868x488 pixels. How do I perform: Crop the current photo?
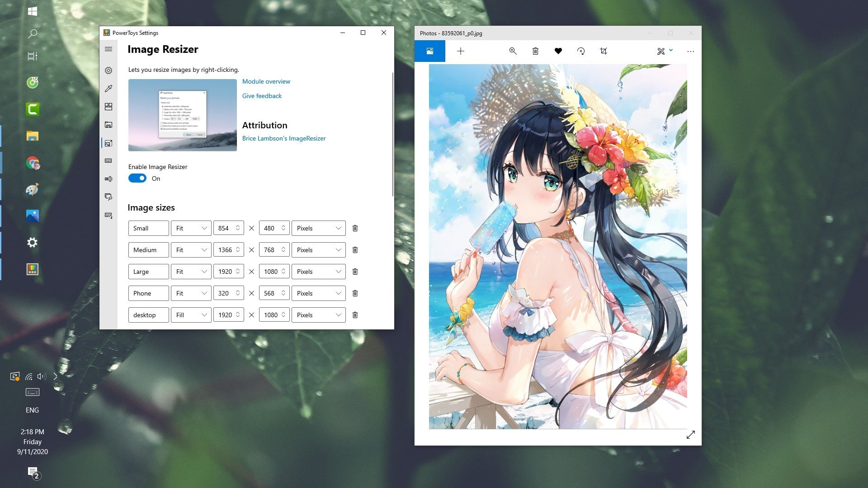(x=604, y=51)
